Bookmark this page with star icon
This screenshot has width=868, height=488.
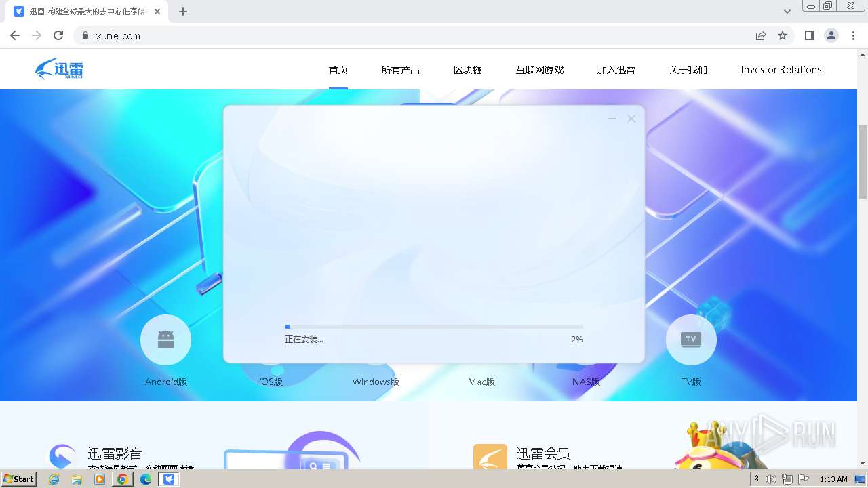783,36
